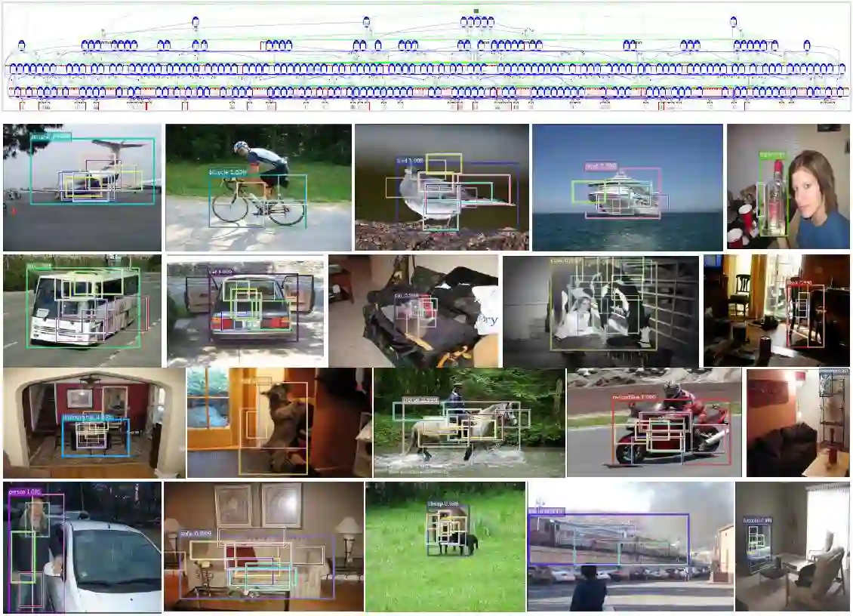Click the sofa score label
This screenshot has width=853, height=616.
point(196,533)
